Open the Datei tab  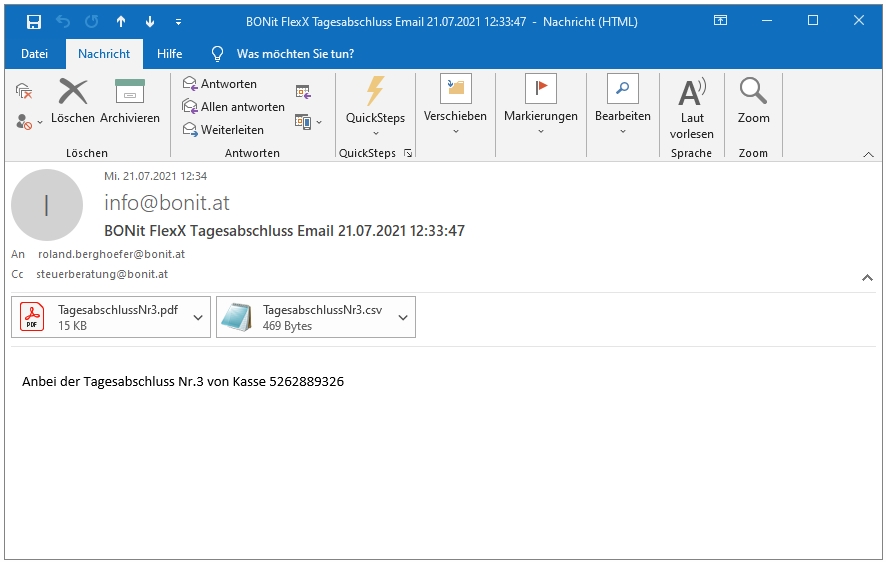click(x=34, y=54)
